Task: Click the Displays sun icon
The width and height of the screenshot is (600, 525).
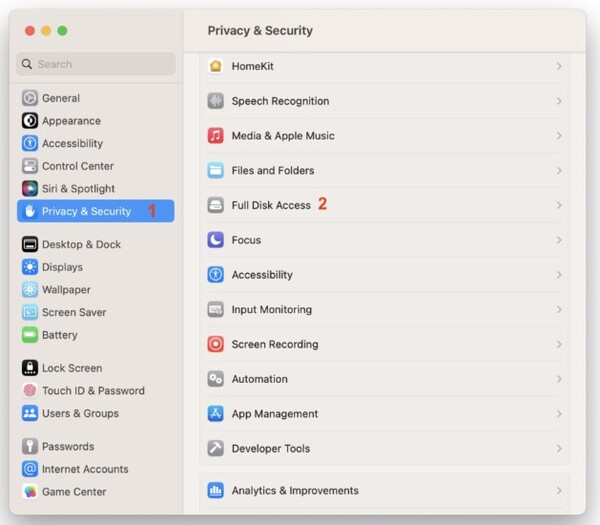Action: point(30,267)
